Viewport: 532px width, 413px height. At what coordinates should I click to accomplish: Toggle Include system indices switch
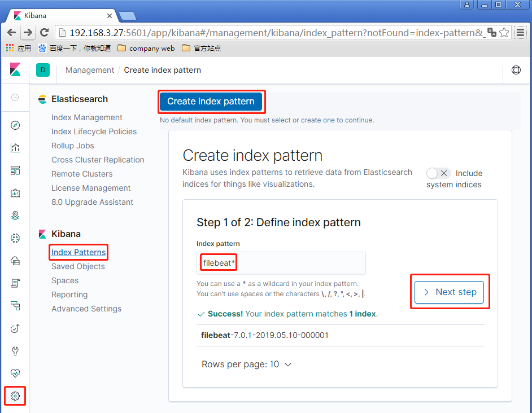coord(438,173)
